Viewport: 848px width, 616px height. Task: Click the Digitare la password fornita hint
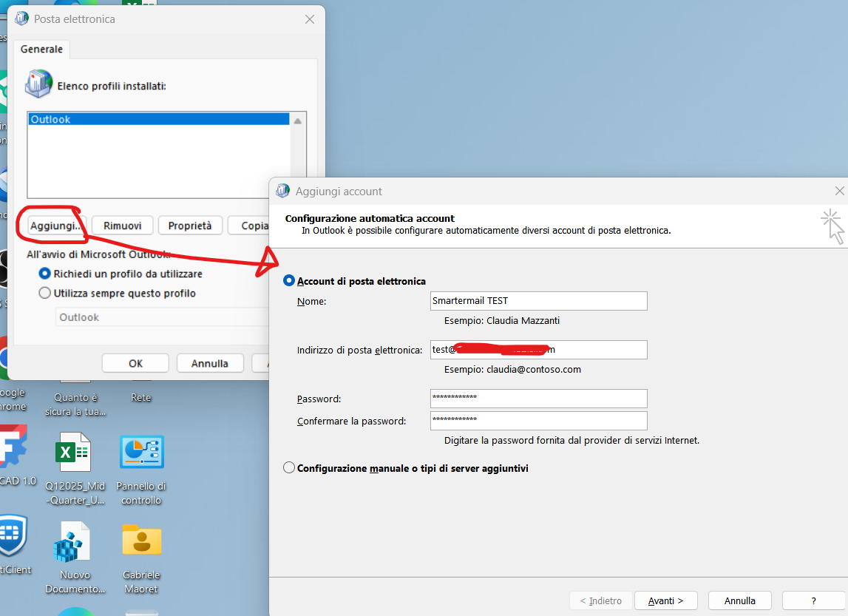(571, 440)
